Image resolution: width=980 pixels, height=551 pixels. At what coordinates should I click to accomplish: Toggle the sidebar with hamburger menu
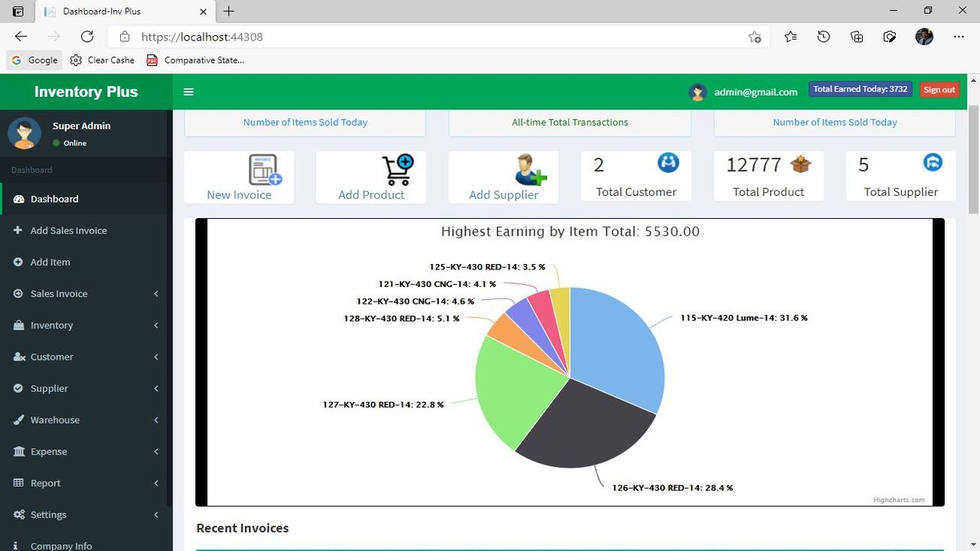coord(188,91)
